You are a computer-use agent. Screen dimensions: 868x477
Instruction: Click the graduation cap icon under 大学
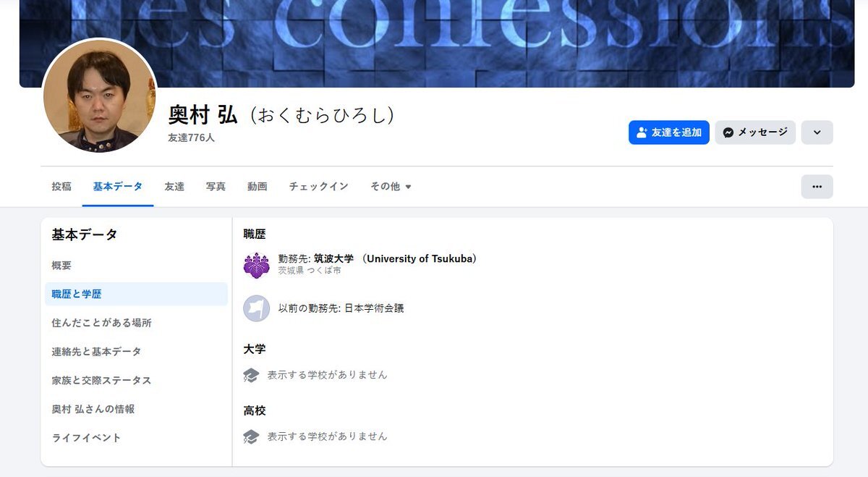tap(251, 375)
